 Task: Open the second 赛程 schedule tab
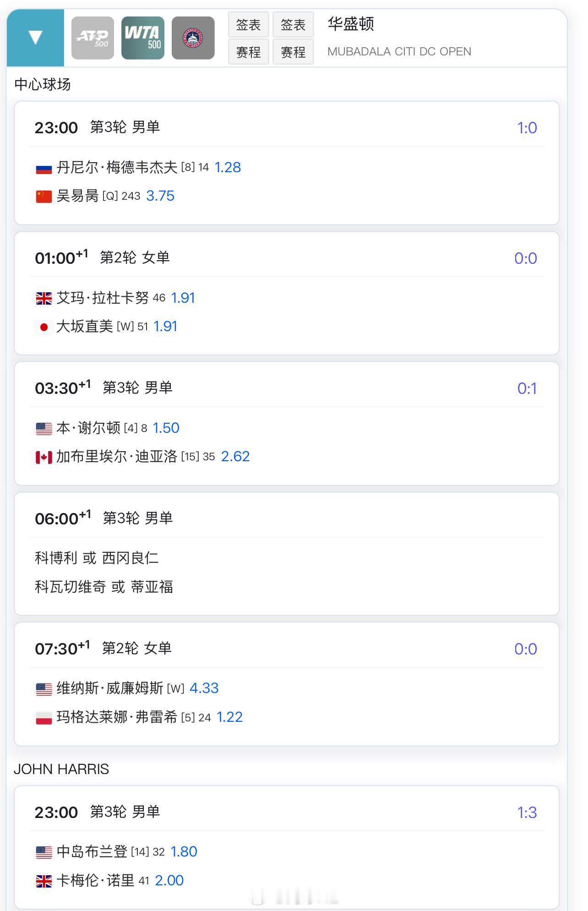[x=293, y=52]
